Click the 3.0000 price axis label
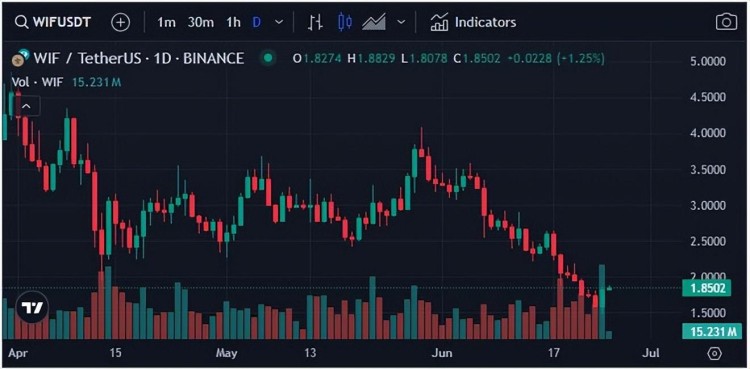The image size is (750, 369). click(x=709, y=206)
